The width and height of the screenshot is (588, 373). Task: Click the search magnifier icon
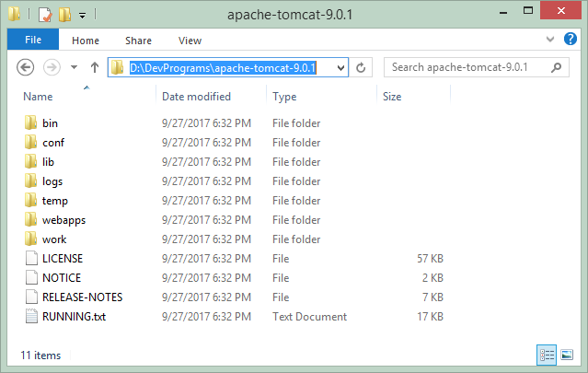coord(557,67)
